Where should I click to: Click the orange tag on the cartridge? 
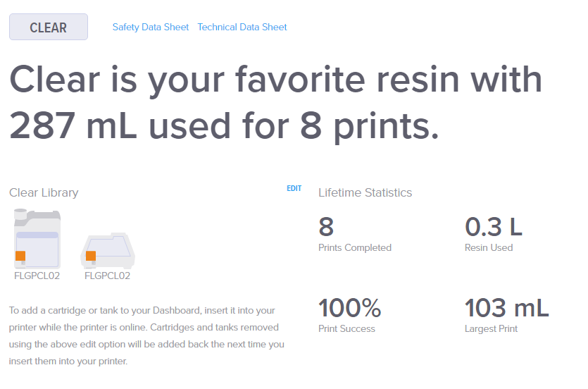pyautogui.click(x=20, y=255)
